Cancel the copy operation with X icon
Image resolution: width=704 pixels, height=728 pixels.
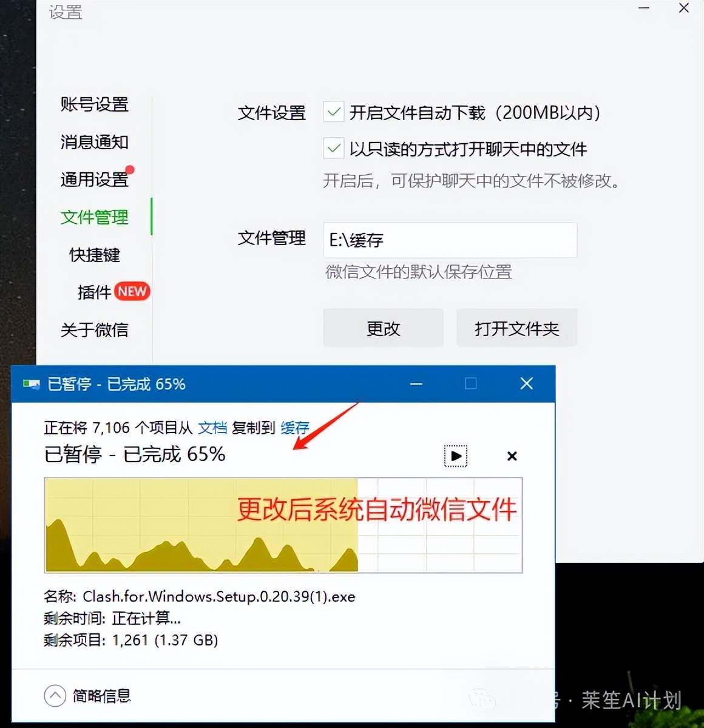coord(512,456)
